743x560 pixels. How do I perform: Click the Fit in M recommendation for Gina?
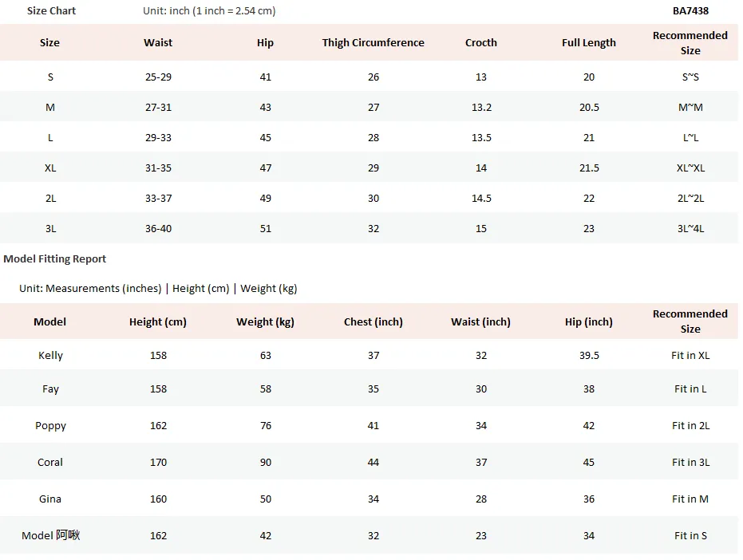(x=690, y=499)
